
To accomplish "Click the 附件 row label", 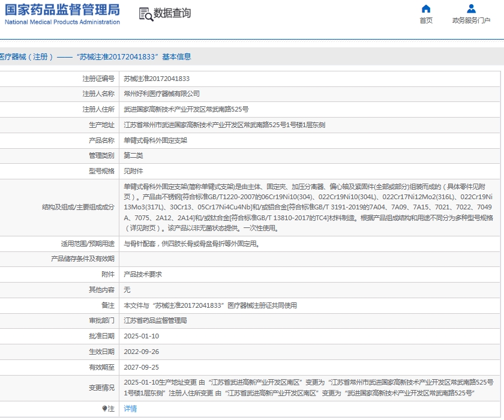I will coord(108,274).
